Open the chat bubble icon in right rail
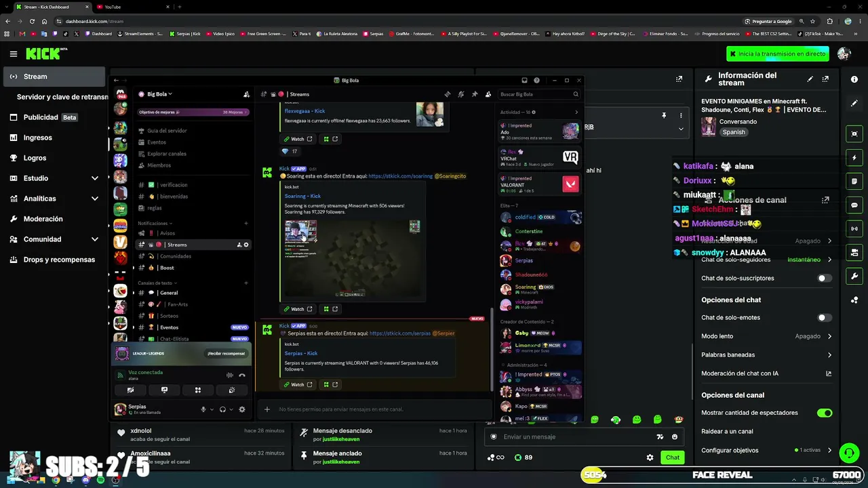The height and width of the screenshot is (488, 868). coord(854,205)
